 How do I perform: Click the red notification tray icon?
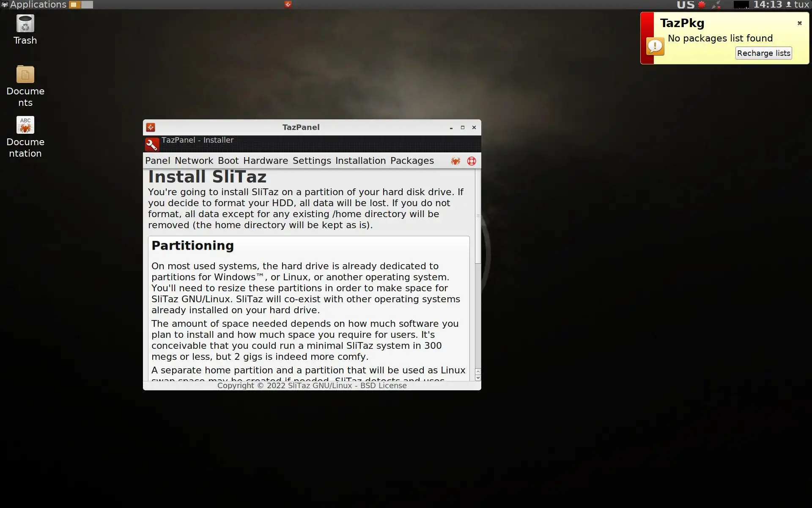(x=702, y=5)
